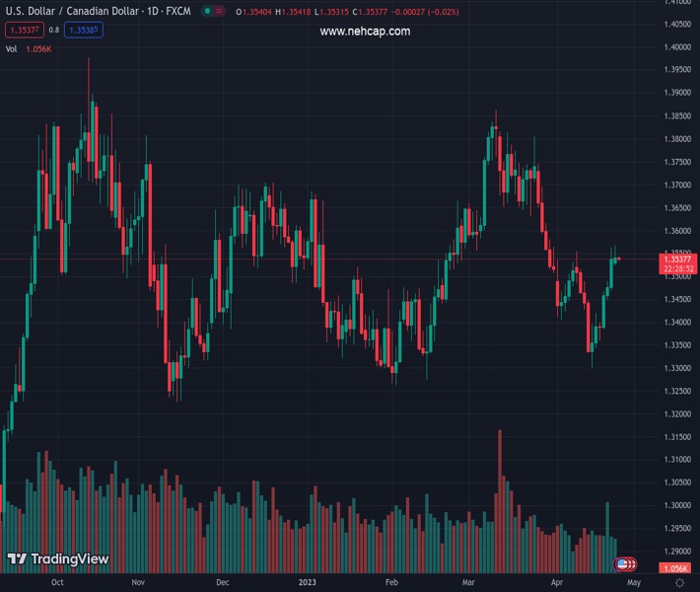This screenshot has width=700, height=592.
Task: Click the 2023 label on time axis
Action: [x=309, y=583]
